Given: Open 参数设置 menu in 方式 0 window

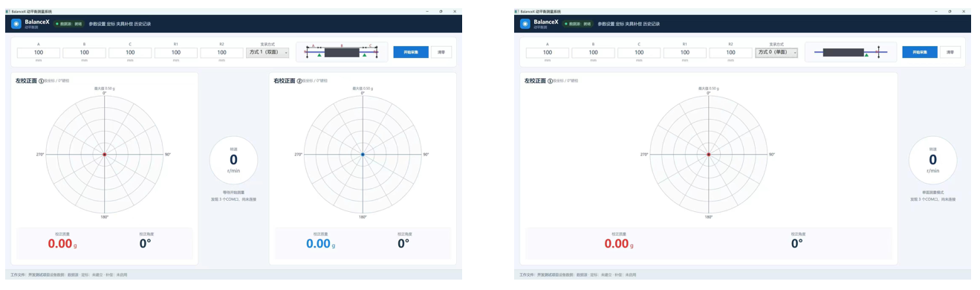Looking at the screenshot, I should point(606,24).
